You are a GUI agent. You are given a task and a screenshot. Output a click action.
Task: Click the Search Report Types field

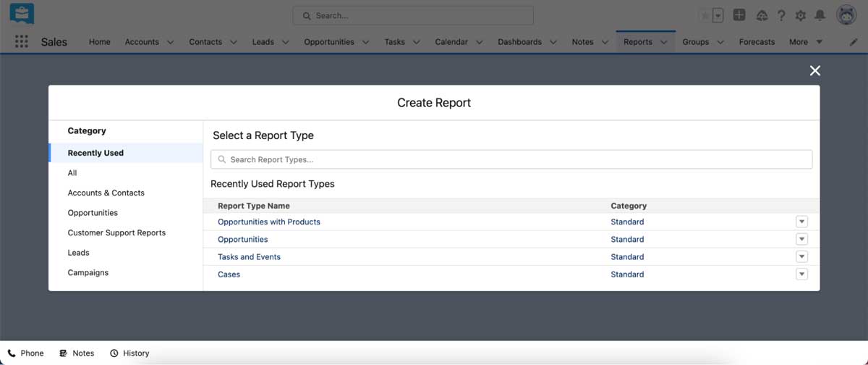tap(511, 159)
